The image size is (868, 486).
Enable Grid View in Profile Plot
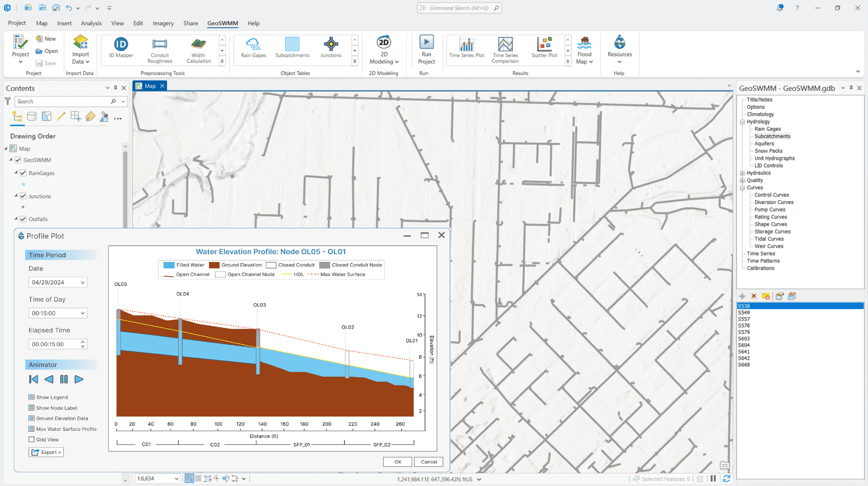coord(31,439)
